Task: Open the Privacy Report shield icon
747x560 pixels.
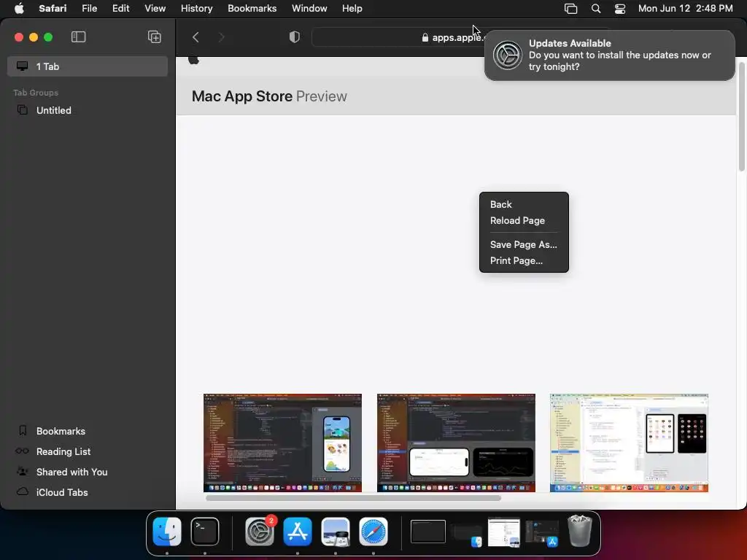Action: tap(295, 36)
